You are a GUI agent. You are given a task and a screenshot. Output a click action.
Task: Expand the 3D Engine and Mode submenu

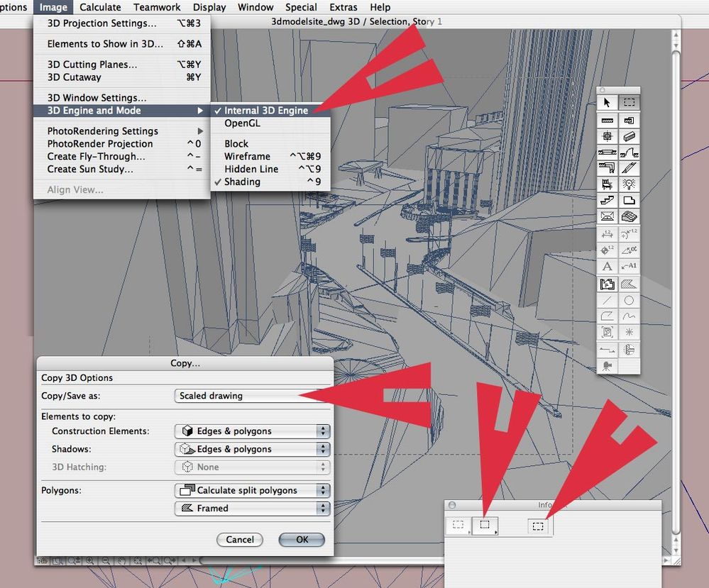click(x=121, y=110)
